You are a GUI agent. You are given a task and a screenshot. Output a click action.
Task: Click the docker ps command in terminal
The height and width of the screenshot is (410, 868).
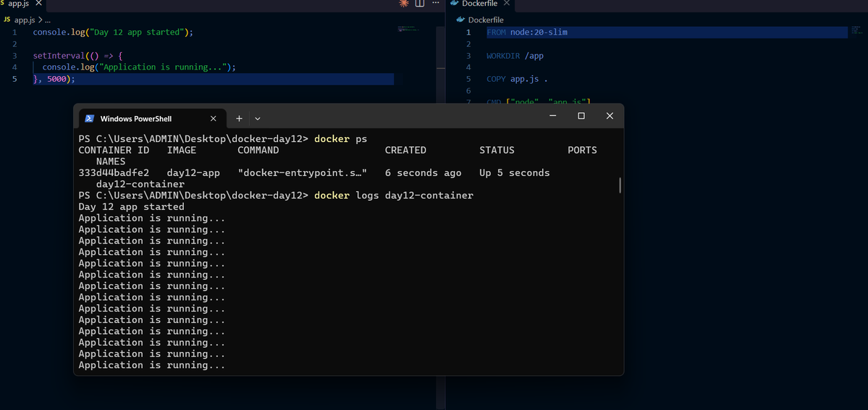pos(340,138)
